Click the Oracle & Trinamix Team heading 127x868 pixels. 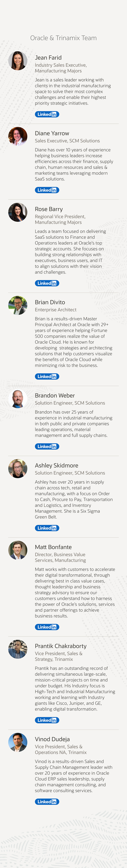pos(63,38)
